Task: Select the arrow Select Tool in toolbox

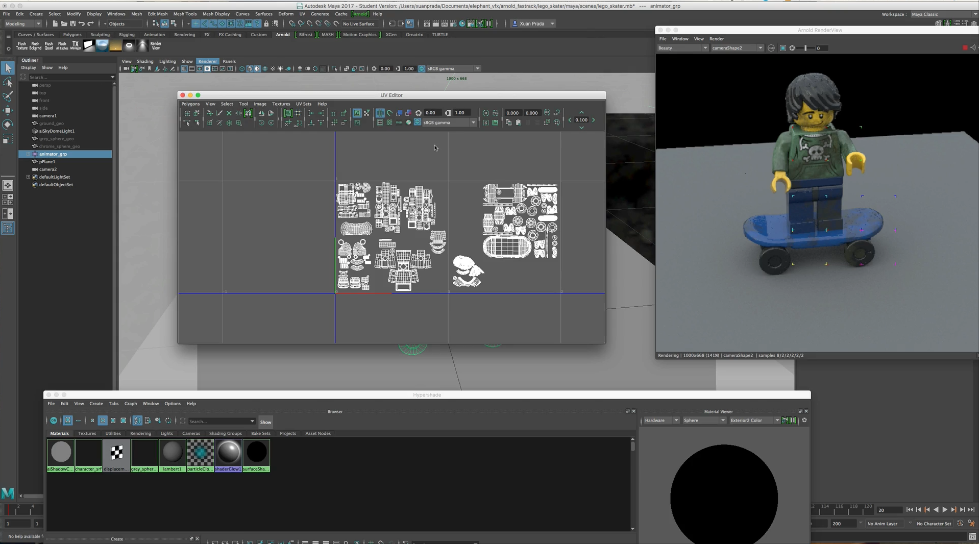Action: (8, 68)
